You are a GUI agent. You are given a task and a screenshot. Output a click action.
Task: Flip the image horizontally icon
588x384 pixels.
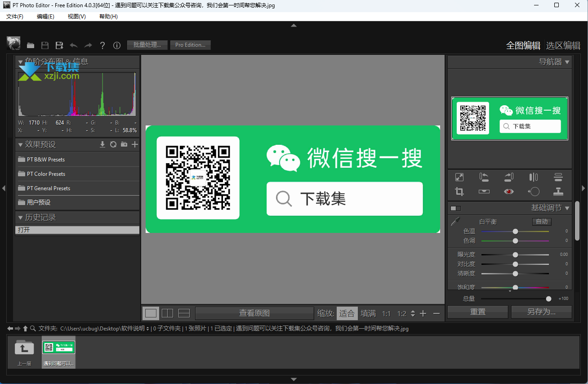[534, 177]
